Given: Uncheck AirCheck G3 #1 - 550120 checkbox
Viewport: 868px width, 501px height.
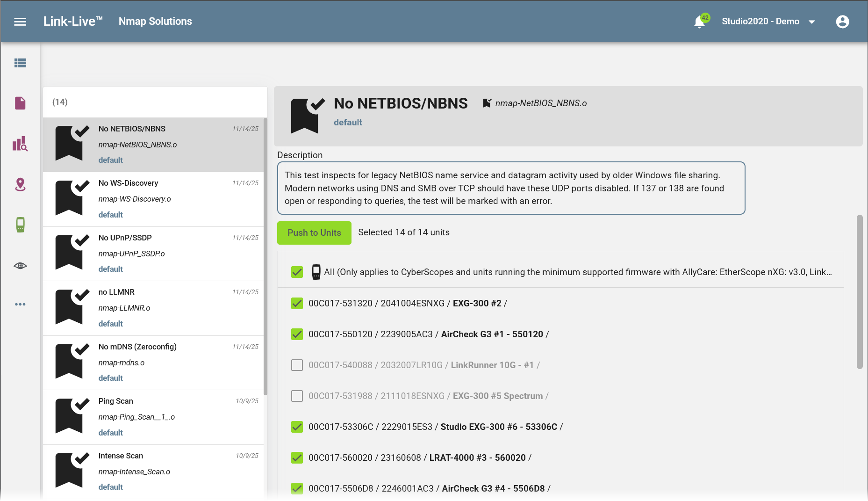Looking at the screenshot, I should pos(297,334).
